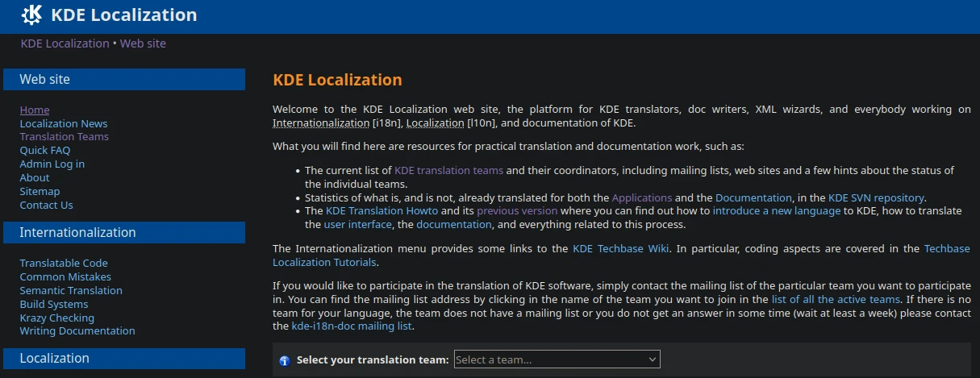
Task: Open the Select a team dropdown
Action: coord(557,359)
